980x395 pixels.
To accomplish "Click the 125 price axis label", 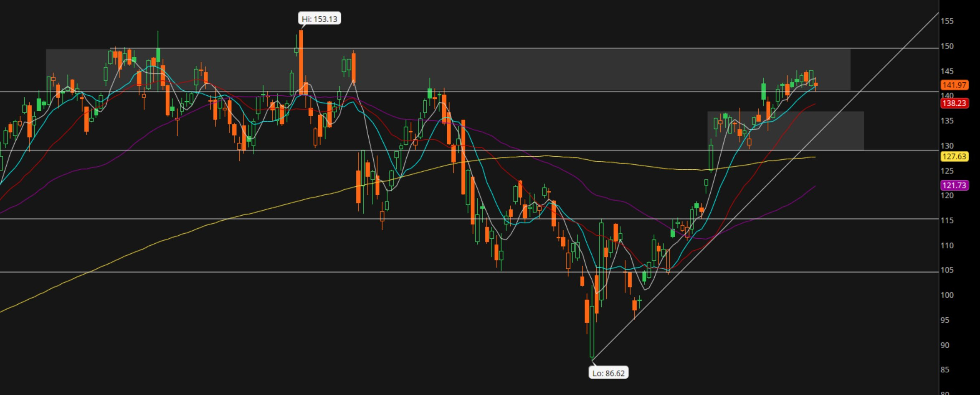I will click(947, 171).
